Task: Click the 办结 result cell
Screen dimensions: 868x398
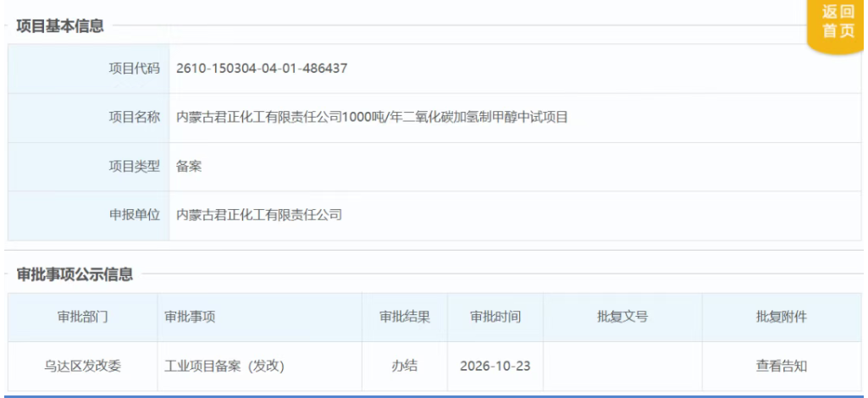Action: tap(405, 366)
